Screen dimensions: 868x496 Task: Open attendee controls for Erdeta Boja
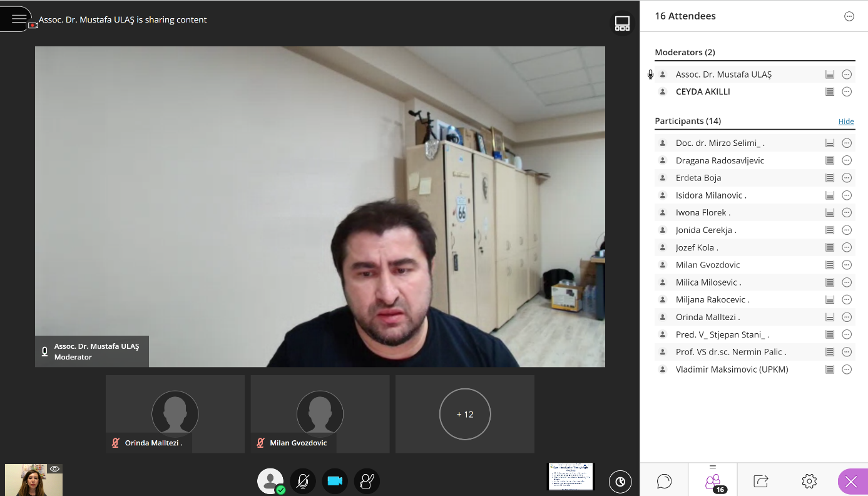point(847,178)
